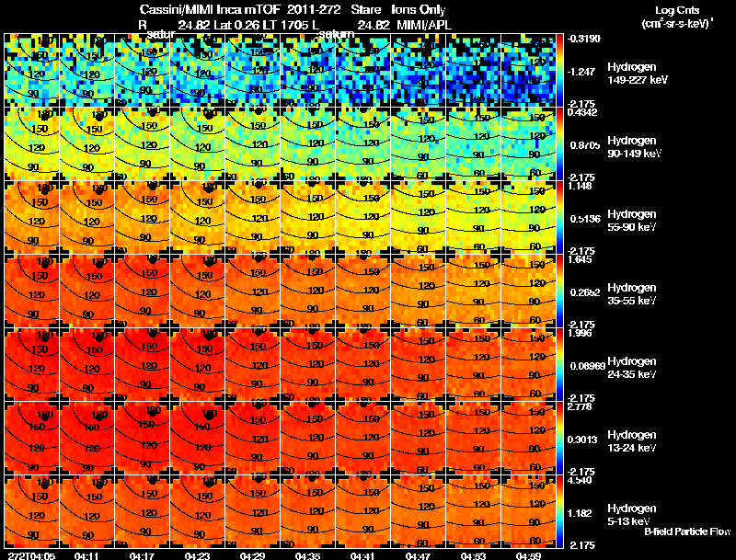This screenshot has width=736, height=560.
Task: Click the 'Hydrogen 13-24 keV' row label
Action: click(632, 441)
